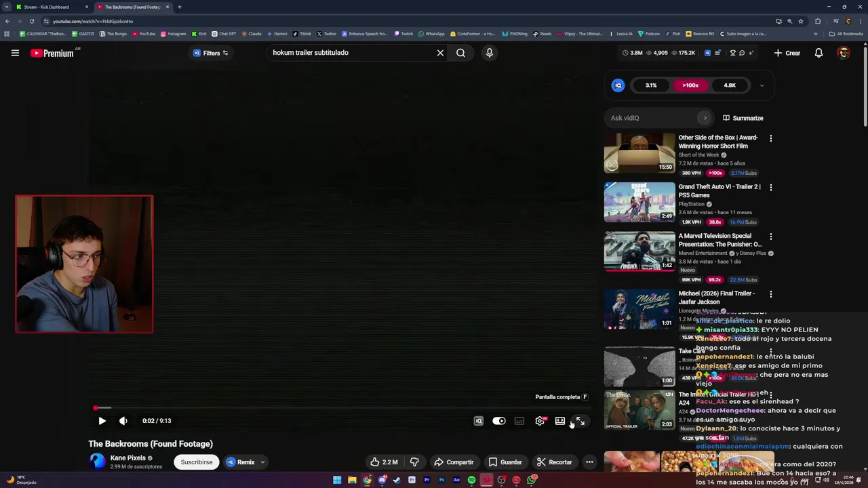Toggle subtitles button in the player
Viewport: 868px width, 488px height.
[x=519, y=421]
